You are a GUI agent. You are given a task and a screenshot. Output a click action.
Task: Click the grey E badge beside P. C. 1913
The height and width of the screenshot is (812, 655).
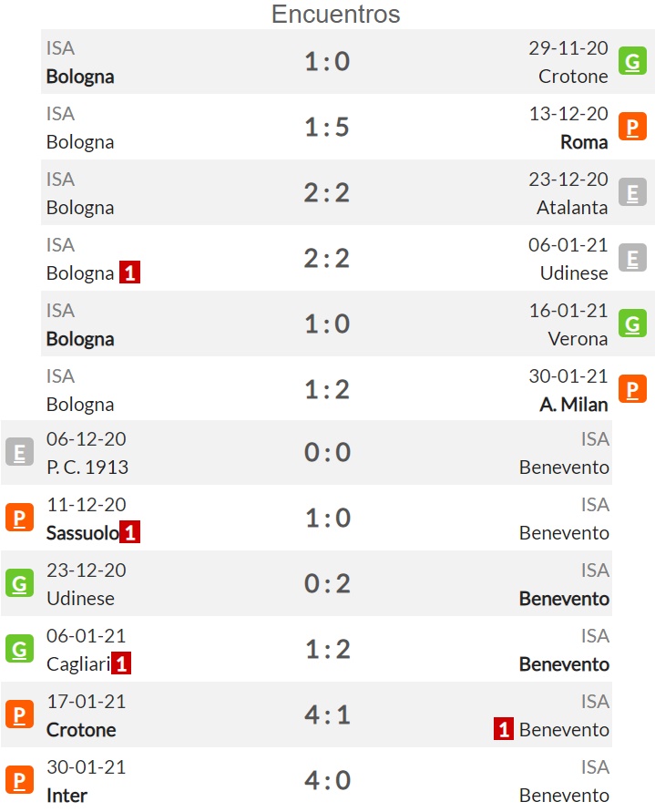click(20, 452)
